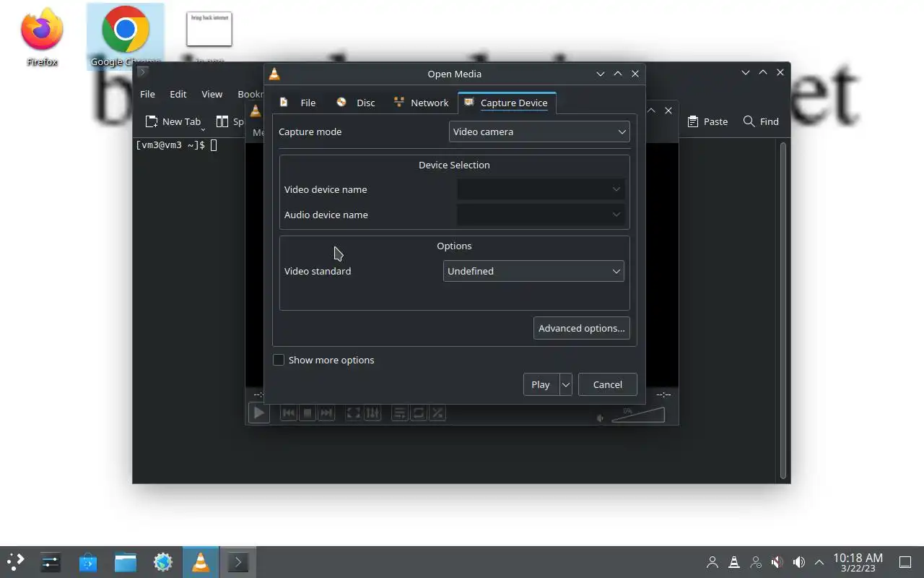Click the VLC cone tray icon
This screenshot has height=578, width=924.
[734, 562]
